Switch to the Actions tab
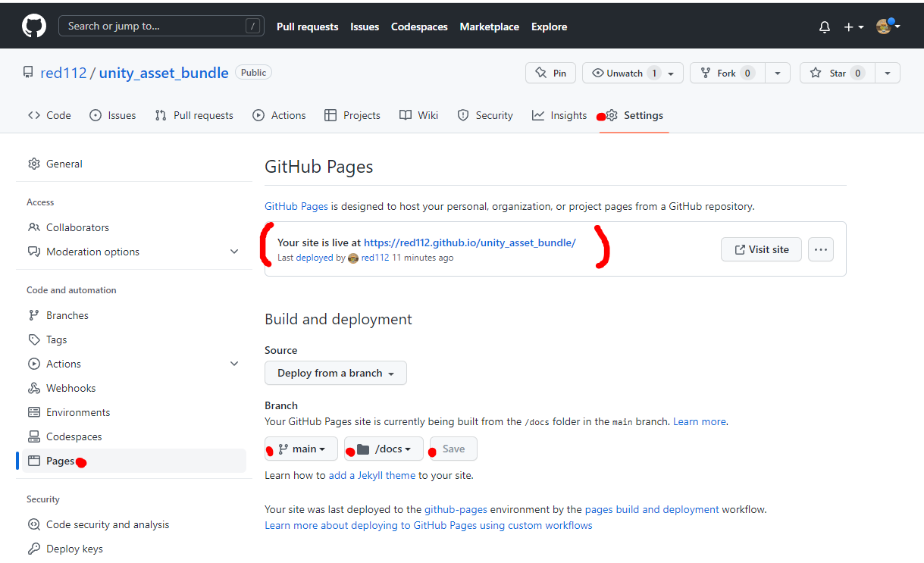924x563 pixels. pyautogui.click(x=280, y=115)
